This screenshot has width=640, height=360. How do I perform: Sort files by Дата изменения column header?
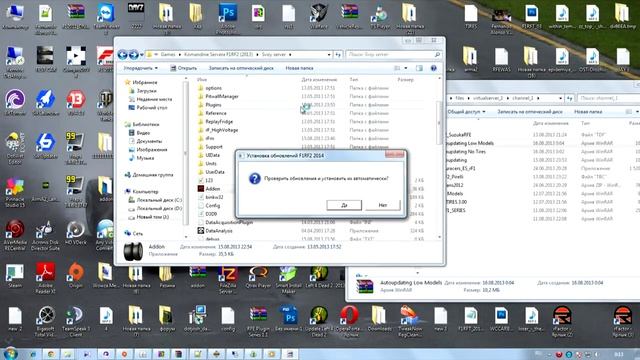coord(319,80)
